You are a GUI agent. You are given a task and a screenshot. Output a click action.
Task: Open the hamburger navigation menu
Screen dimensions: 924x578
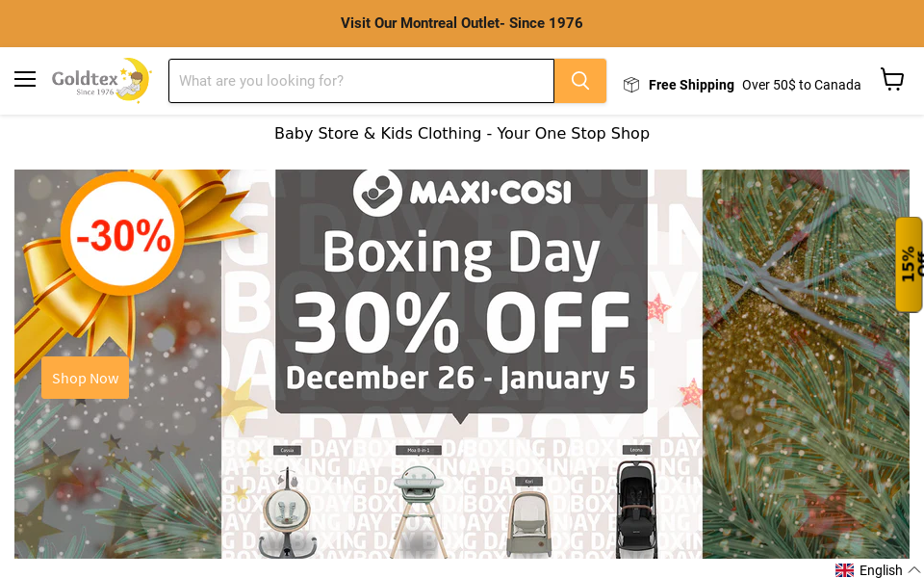(x=25, y=80)
